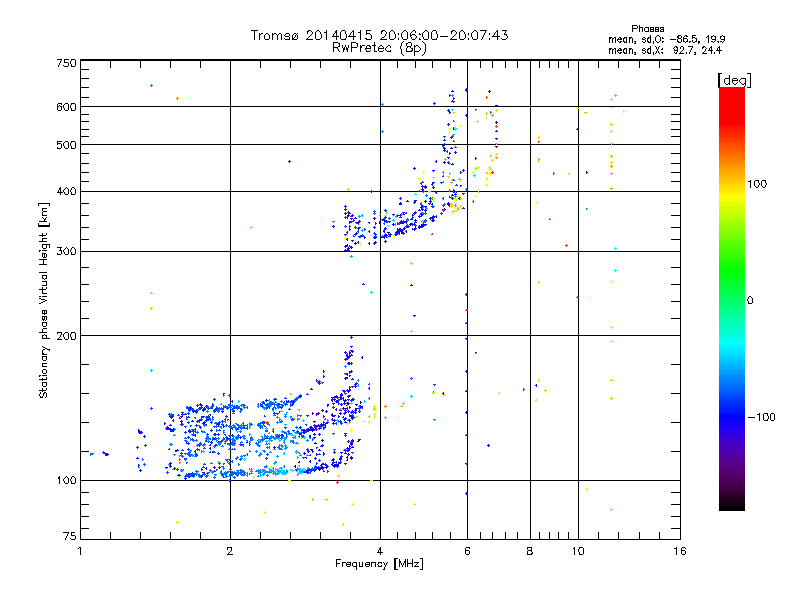Click the '600' y-axis tick label
The width and height of the screenshot is (800, 600).
tap(67, 107)
